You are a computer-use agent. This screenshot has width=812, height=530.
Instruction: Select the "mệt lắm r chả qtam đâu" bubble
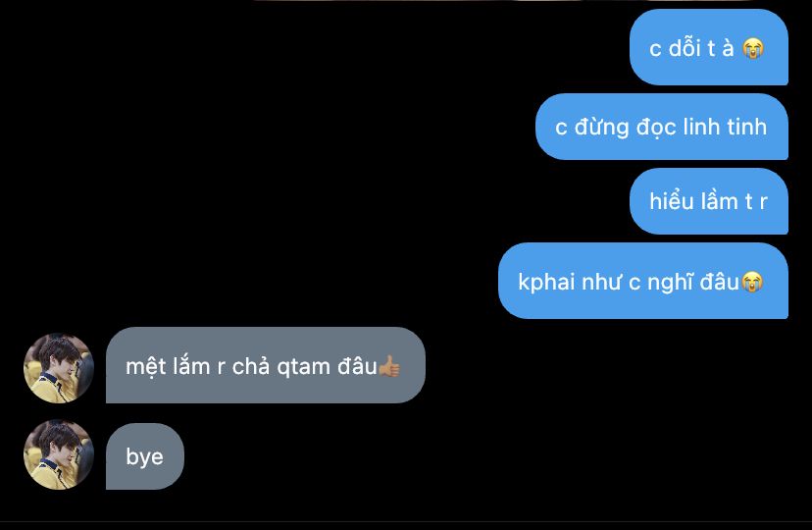click(x=266, y=365)
